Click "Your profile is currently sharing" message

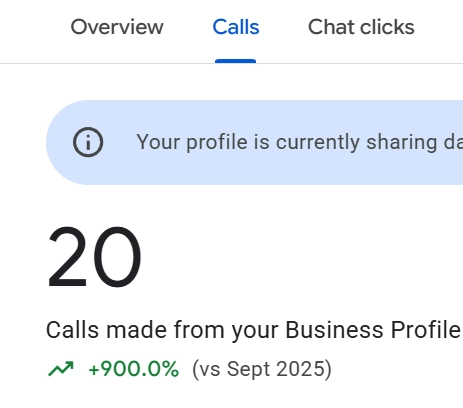coord(287,142)
